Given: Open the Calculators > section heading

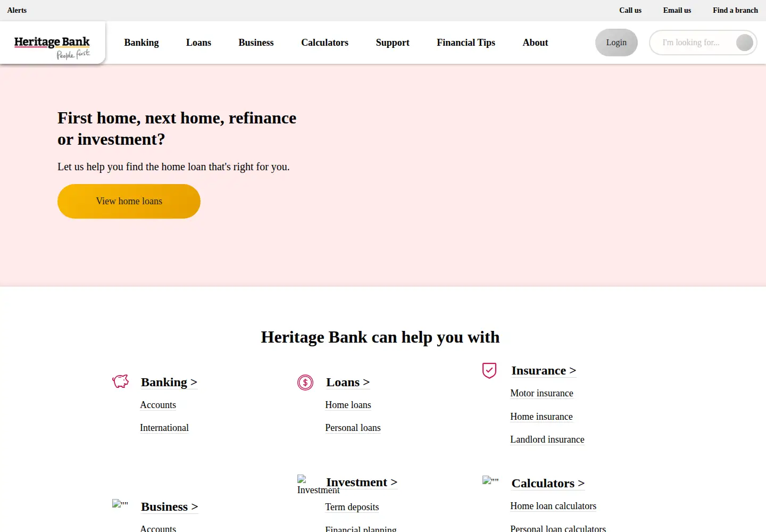Looking at the screenshot, I should [548, 483].
